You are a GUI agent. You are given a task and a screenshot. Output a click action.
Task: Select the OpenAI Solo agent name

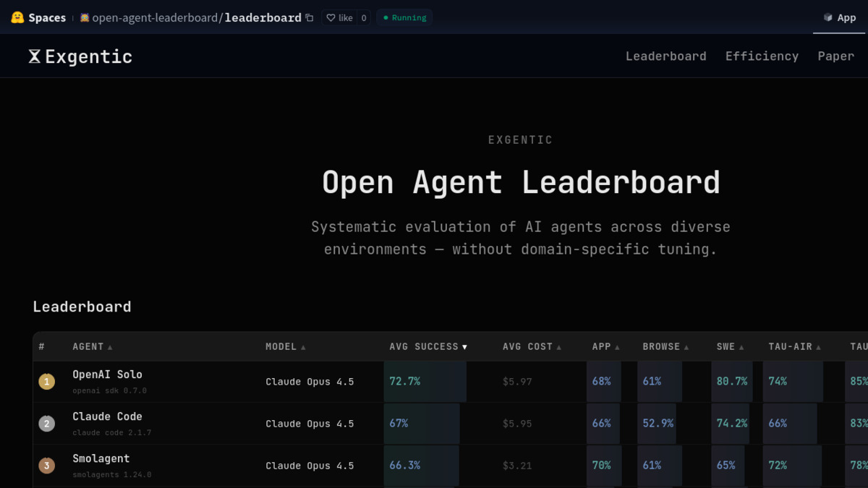(107, 374)
